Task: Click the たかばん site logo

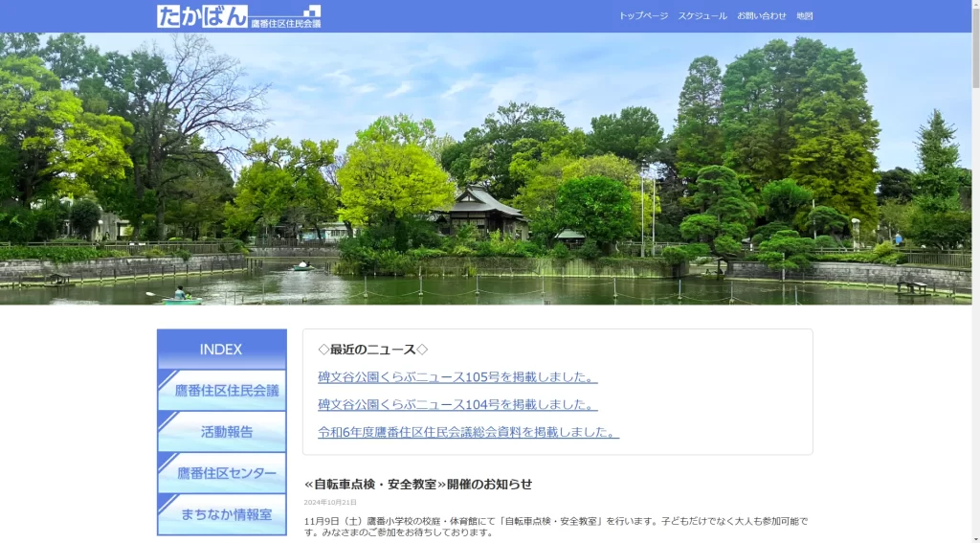Action: point(238,16)
